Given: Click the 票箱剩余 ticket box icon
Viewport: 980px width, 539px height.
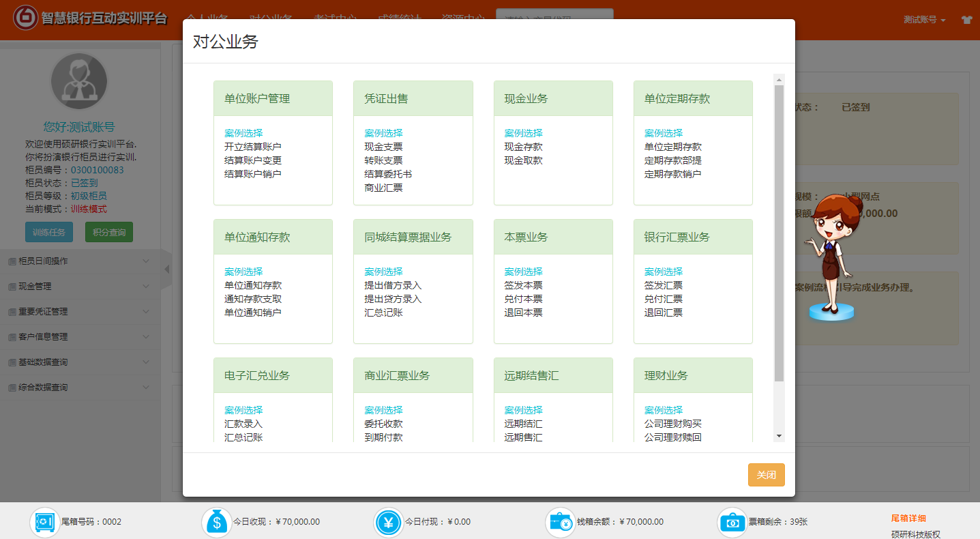Looking at the screenshot, I should [732, 523].
